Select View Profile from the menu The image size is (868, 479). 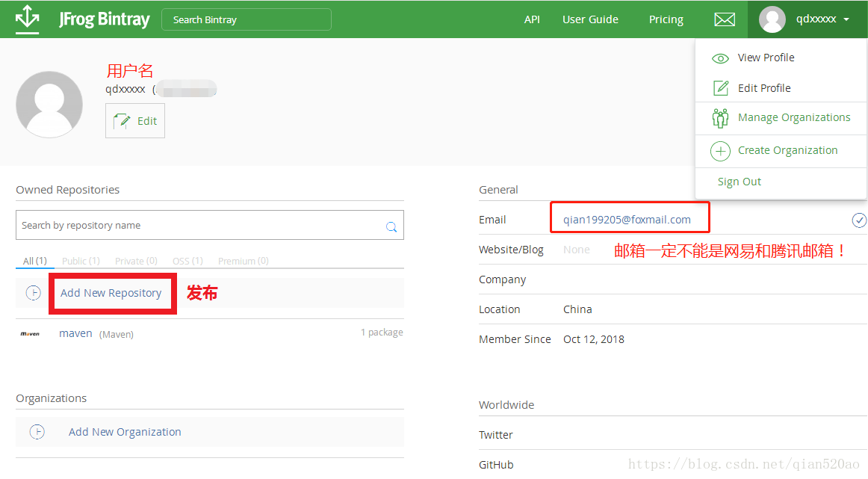click(766, 58)
